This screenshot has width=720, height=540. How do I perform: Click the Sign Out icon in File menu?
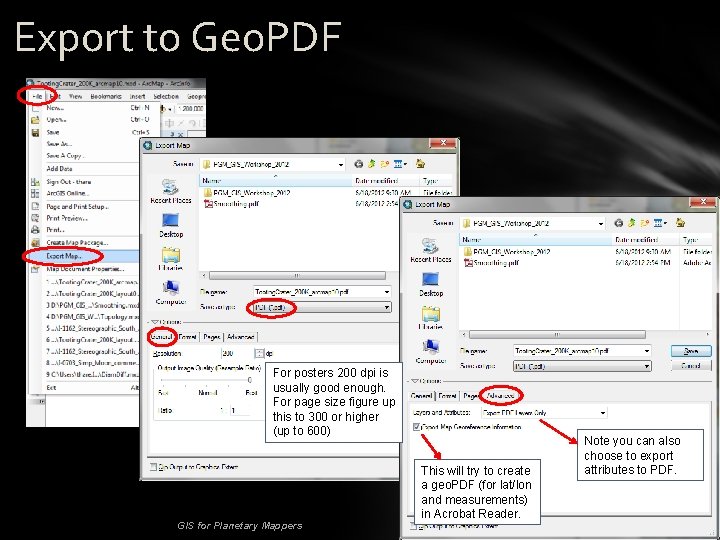click(x=35, y=182)
